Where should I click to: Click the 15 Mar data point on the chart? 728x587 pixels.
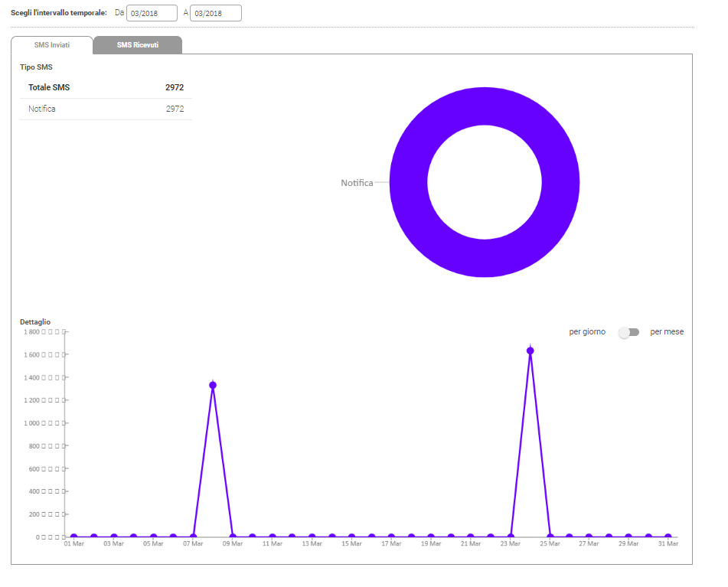point(351,537)
